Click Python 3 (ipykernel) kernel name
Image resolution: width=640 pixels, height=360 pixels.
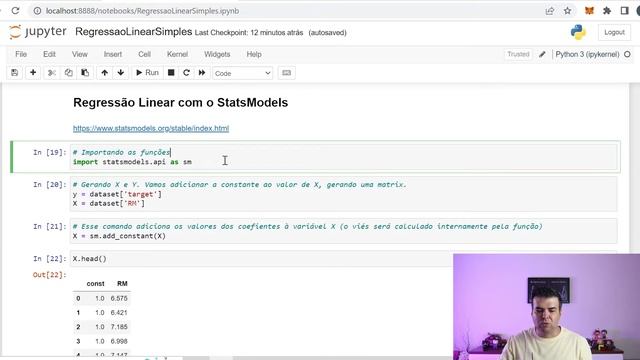[587, 54]
